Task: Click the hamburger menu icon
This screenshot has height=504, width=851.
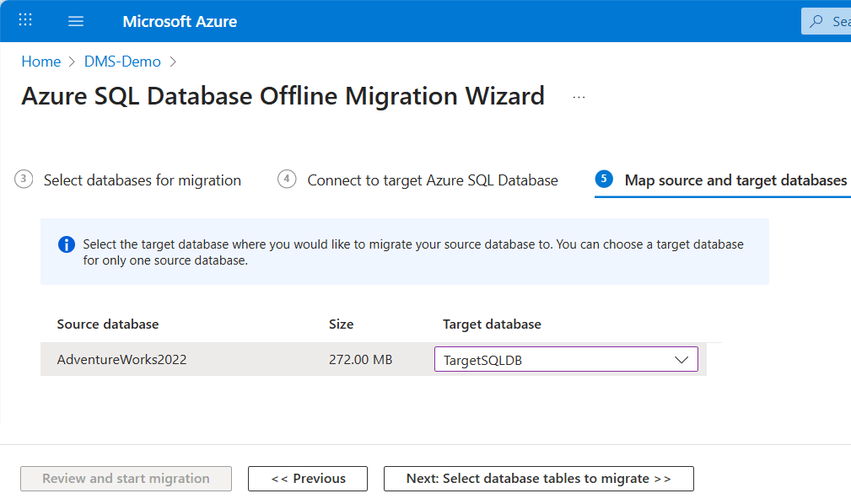Action: pyautogui.click(x=75, y=20)
